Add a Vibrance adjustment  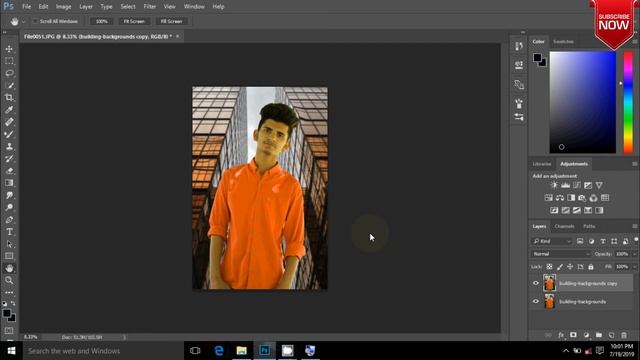(x=599, y=185)
